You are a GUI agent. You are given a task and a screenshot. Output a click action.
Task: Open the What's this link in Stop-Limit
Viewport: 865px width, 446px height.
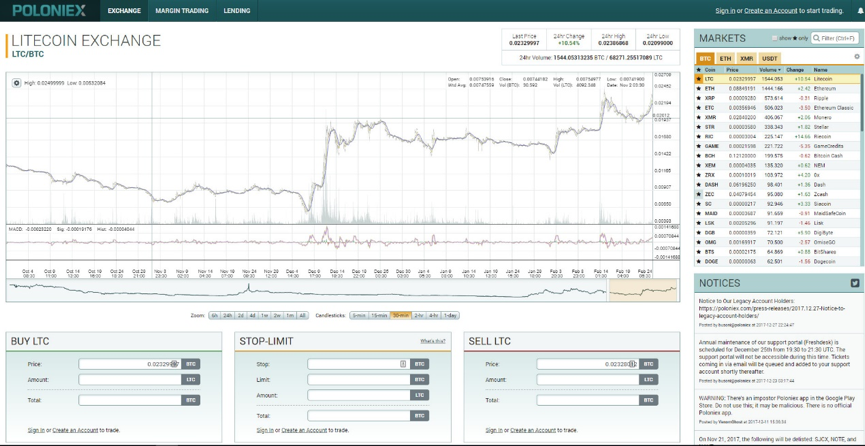(432, 341)
